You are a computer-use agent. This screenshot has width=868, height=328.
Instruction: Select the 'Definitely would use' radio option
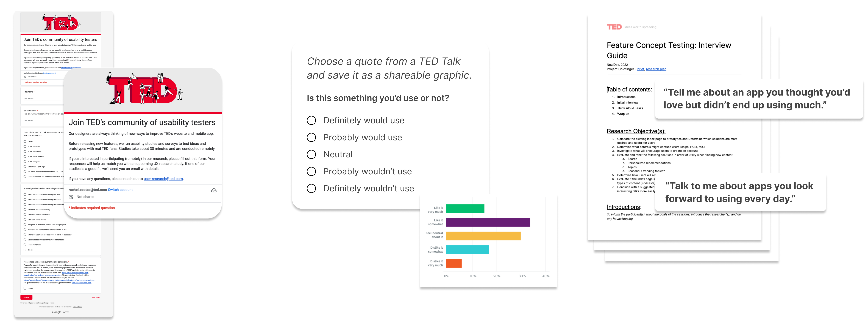point(311,120)
